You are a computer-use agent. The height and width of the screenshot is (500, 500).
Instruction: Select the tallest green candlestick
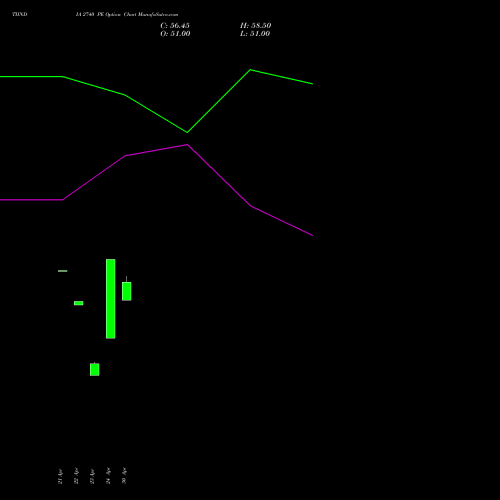[x=111, y=299]
